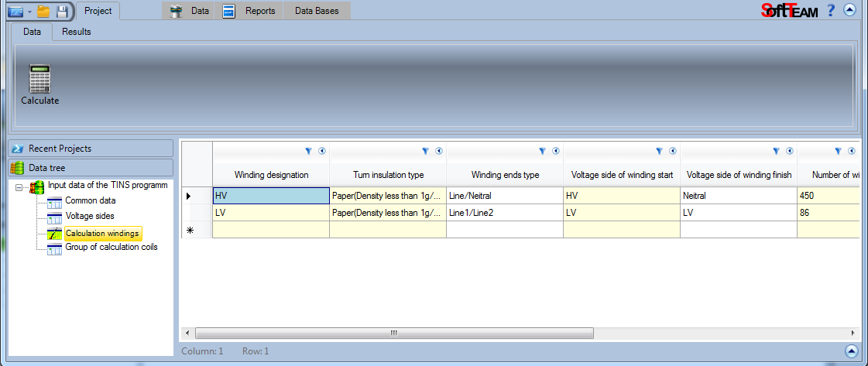This screenshot has height=366, width=868.
Task: Filter the Number of winding column
Action: click(x=838, y=150)
